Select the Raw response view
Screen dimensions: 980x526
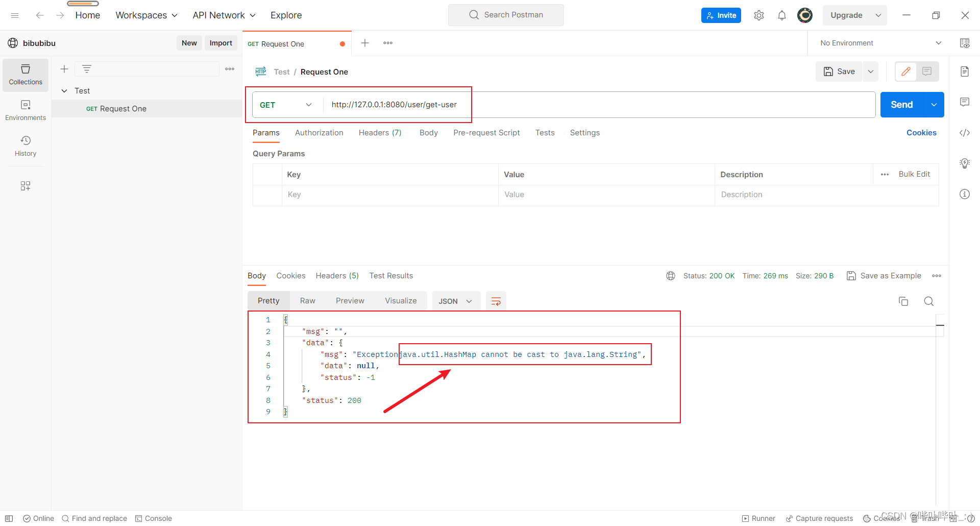[308, 301]
